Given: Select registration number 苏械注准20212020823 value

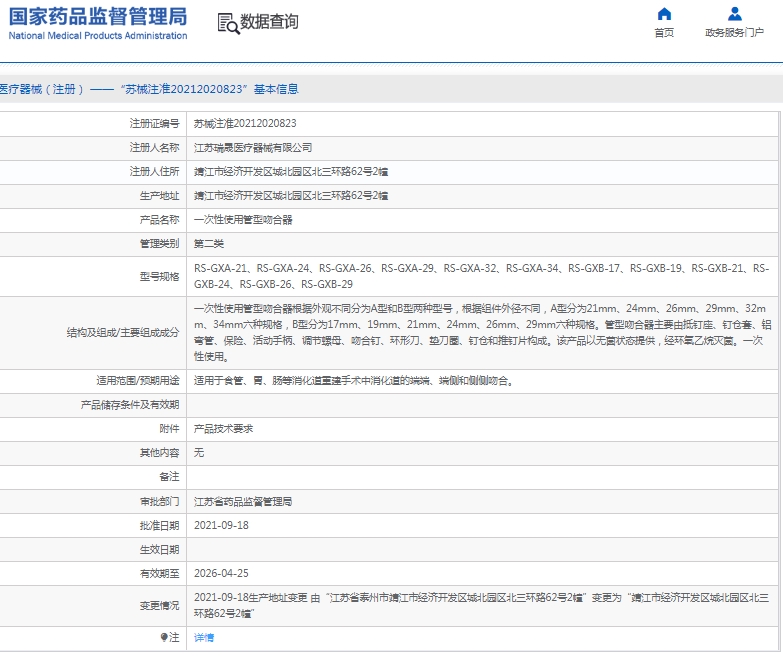Looking at the screenshot, I should 245,123.
